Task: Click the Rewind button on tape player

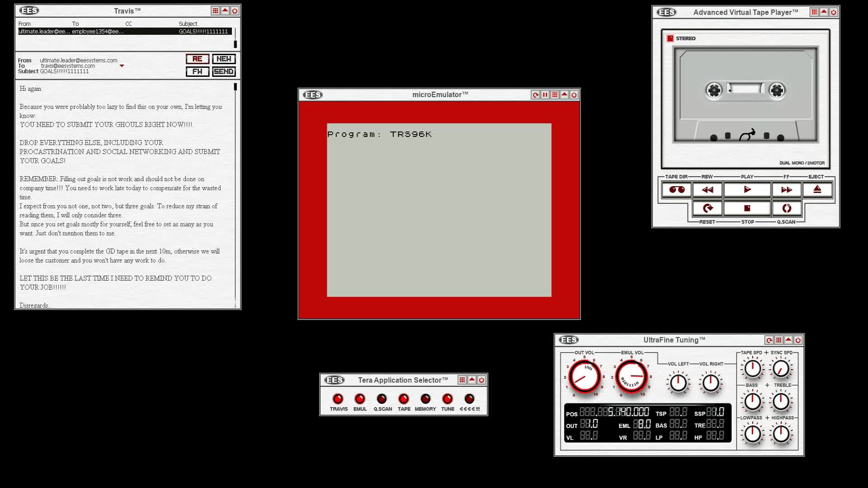Action: (x=708, y=190)
